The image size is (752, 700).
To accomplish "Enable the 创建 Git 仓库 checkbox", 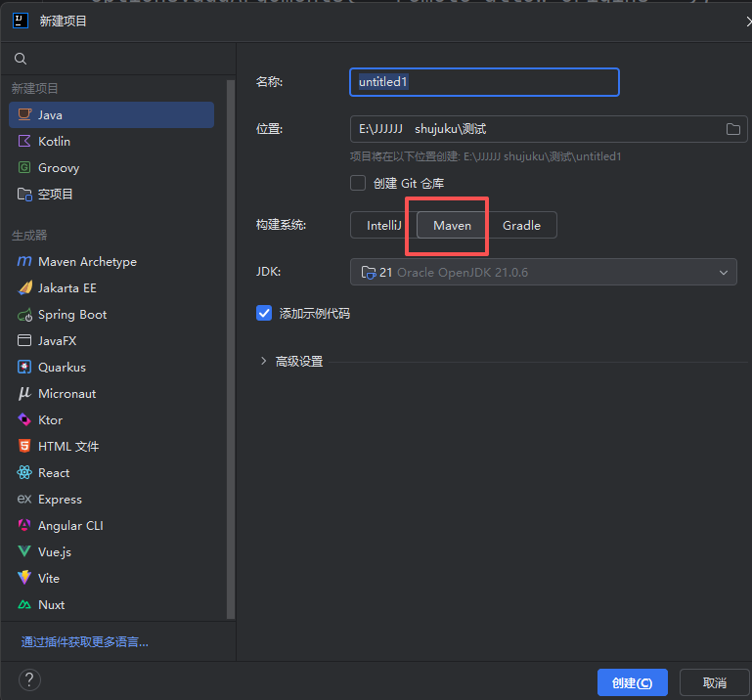I will [x=358, y=183].
